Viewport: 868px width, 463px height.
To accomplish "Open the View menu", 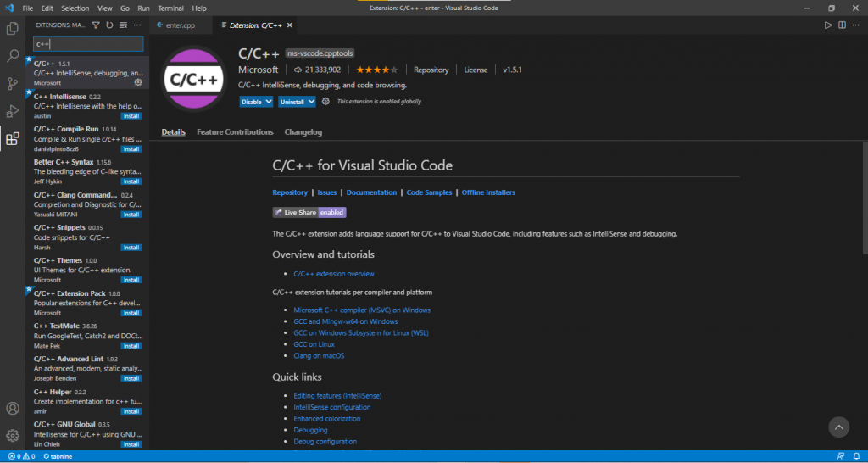I will (104, 8).
